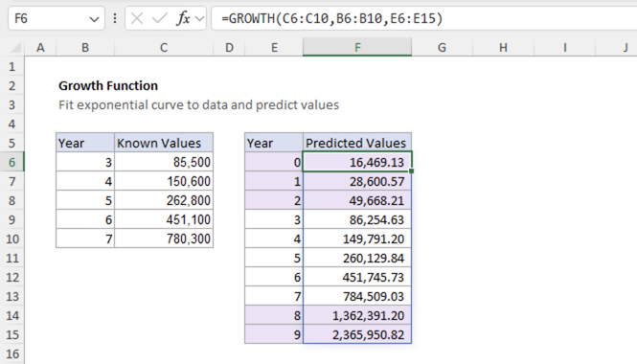Select column E header
The image size is (637, 364).
point(274,48)
